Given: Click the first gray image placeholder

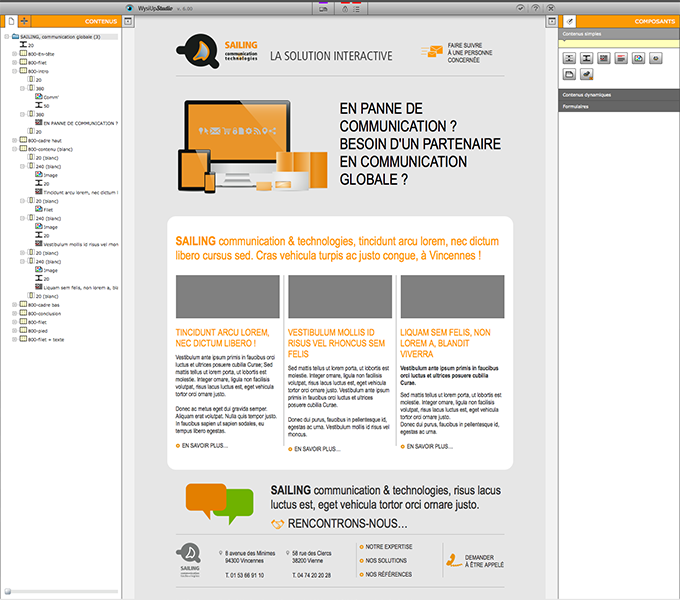Looking at the screenshot, I should coord(228,297).
